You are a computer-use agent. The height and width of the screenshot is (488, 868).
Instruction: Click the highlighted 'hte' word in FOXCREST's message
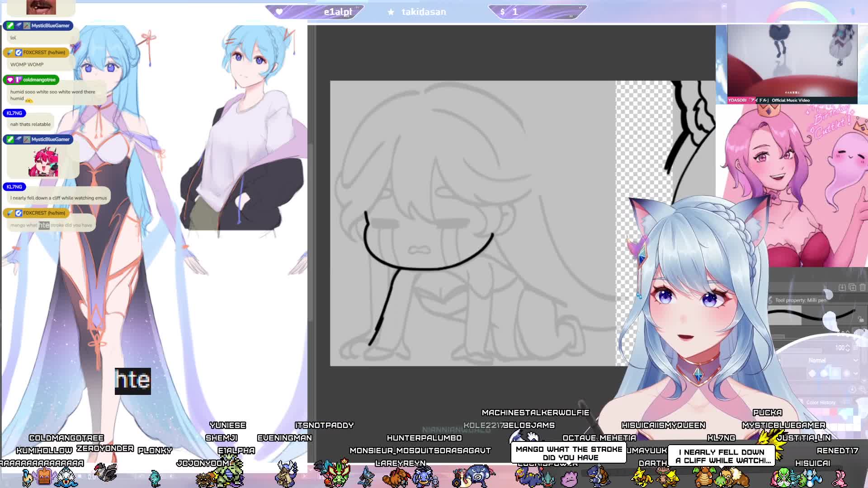(x=44, y=225)
